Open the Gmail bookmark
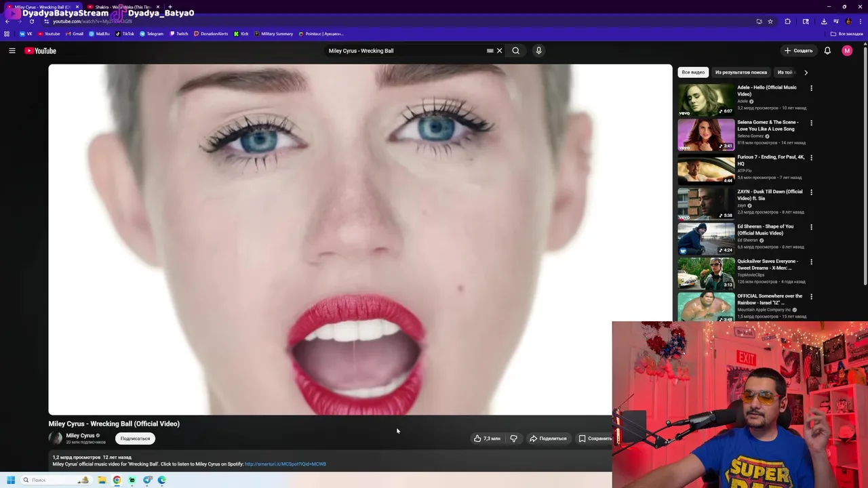868x488 pixels. 75,34
